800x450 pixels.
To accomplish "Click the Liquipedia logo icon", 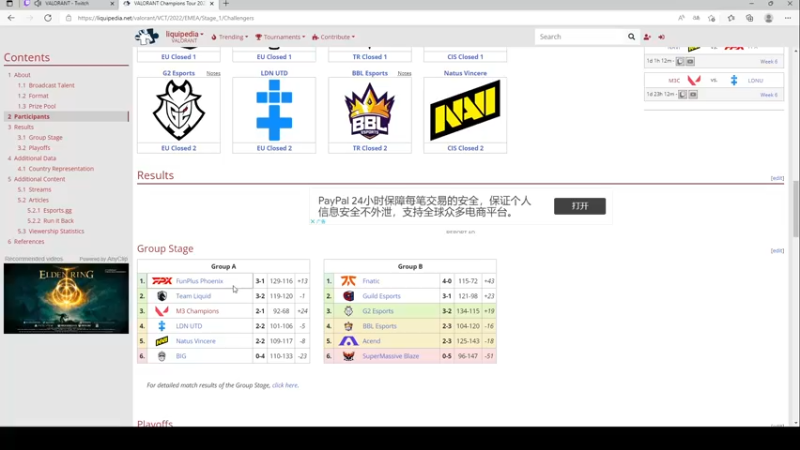I will click(147, 37).
